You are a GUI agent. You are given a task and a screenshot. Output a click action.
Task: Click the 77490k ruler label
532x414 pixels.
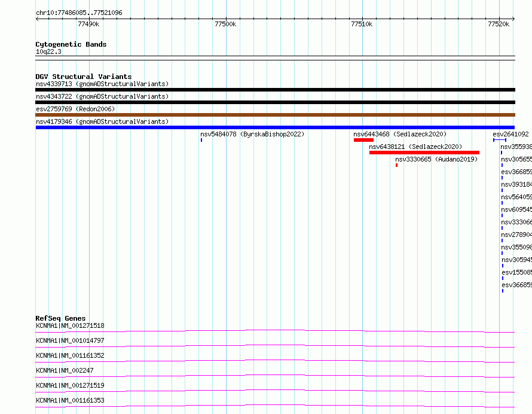coord(88,24)
